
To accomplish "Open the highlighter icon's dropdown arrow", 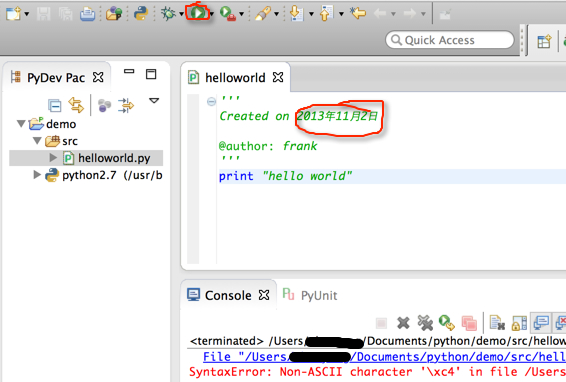I will 277,14.
